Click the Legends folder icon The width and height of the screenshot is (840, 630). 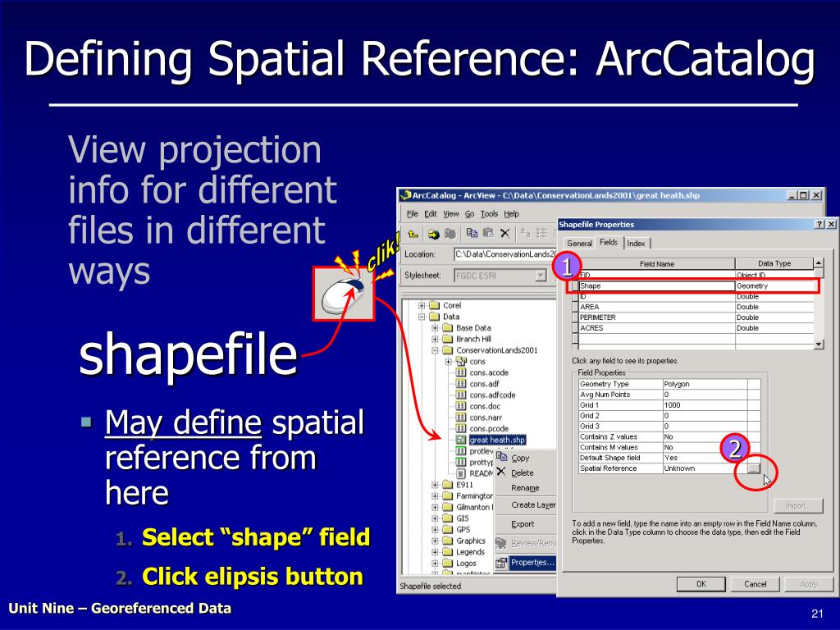(448, 552)
